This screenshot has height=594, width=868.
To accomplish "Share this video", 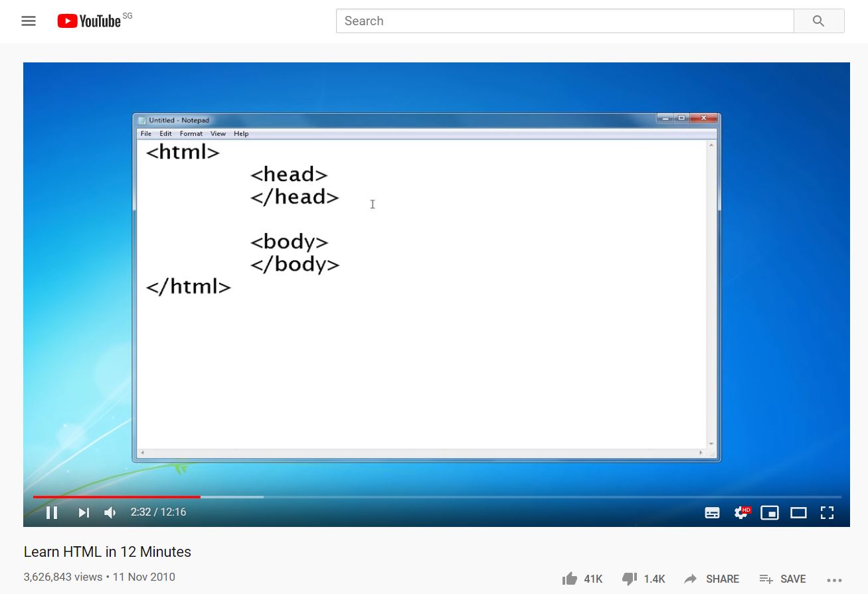I will coord(711,579).
